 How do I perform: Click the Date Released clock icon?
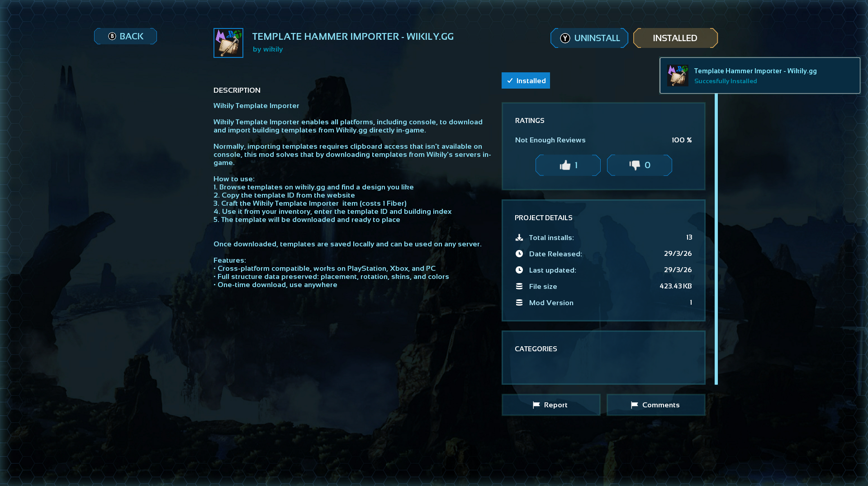click(519, 254)
